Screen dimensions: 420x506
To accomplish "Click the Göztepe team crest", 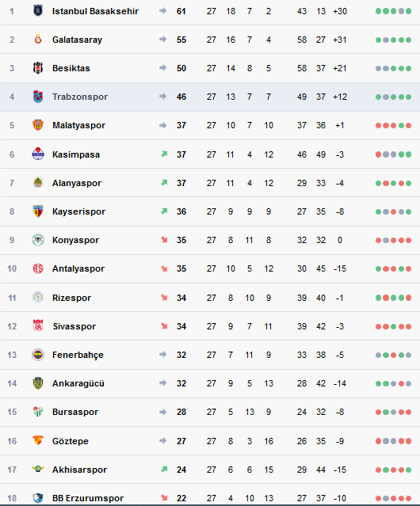I will [38, 440].
